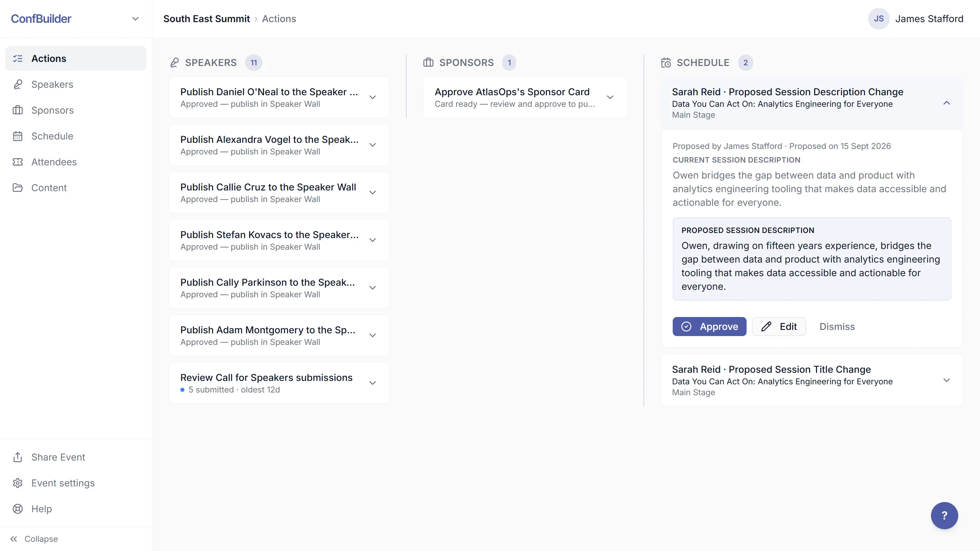Open the Sponsors page from sidebar
This screenshot has width=980, height=551.
pyautogui.click(x=76, y=110)
